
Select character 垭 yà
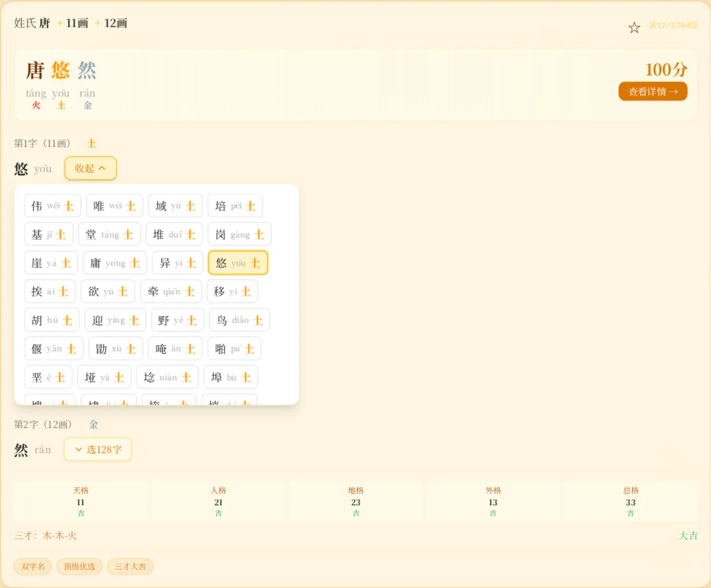(x=104, y=377)
